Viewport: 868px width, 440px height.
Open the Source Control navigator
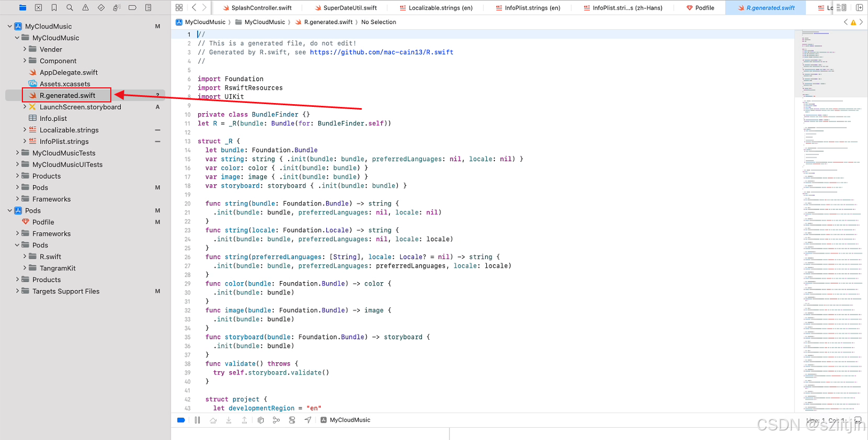point(38,8)
